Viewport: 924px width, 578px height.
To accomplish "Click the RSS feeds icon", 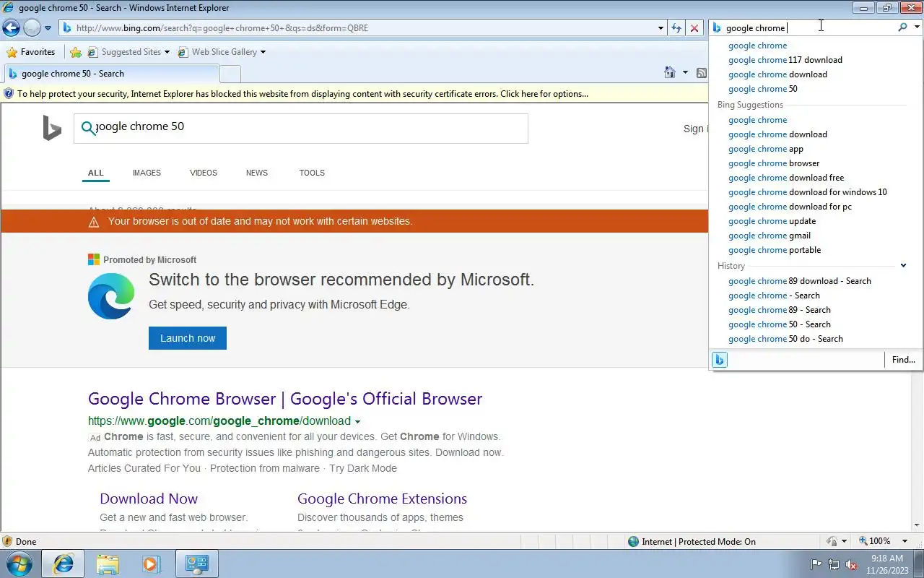I will tap(701, 72).
